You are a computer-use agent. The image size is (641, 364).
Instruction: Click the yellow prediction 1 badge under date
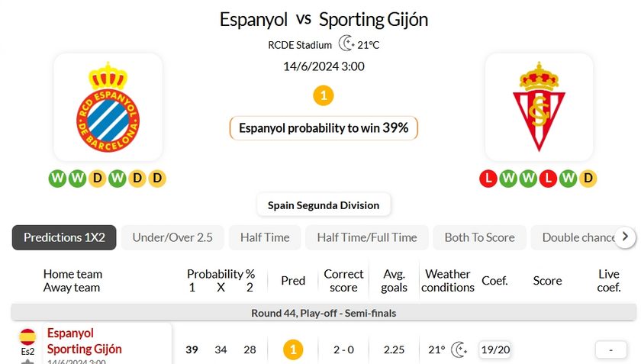(x=324, y=95)
